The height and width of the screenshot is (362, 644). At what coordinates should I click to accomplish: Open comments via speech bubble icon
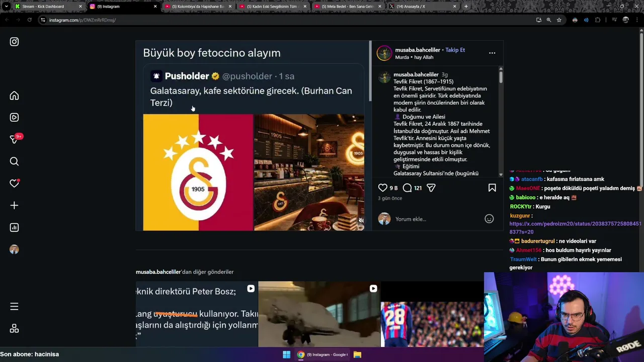(407, 188)
